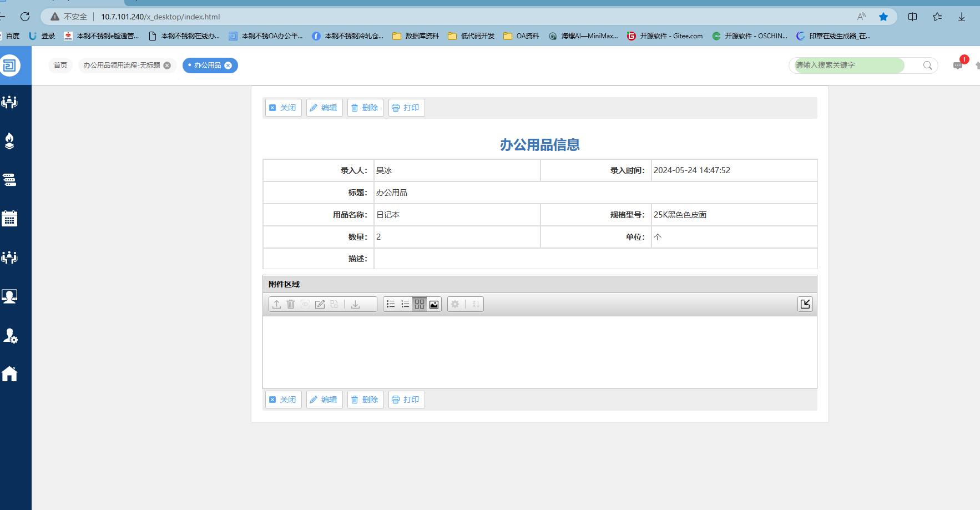
Task: Click the search keyword input field
Action: pos(849,65)
